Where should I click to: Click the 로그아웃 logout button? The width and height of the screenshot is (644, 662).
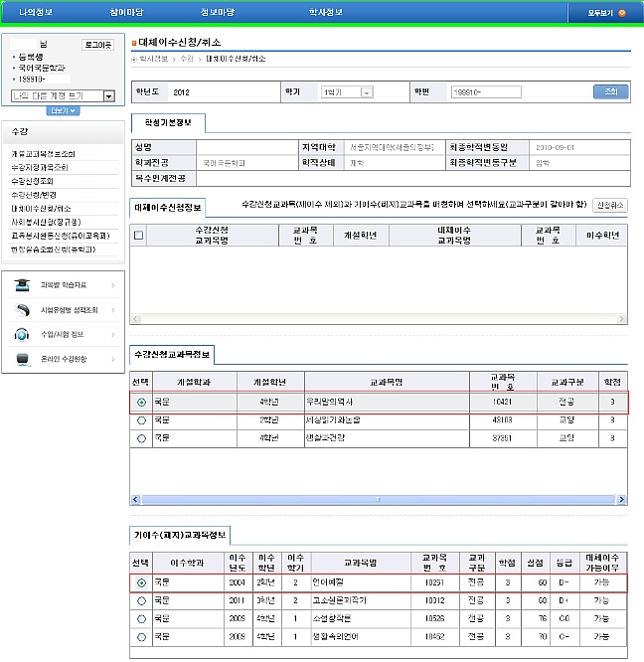98,46
